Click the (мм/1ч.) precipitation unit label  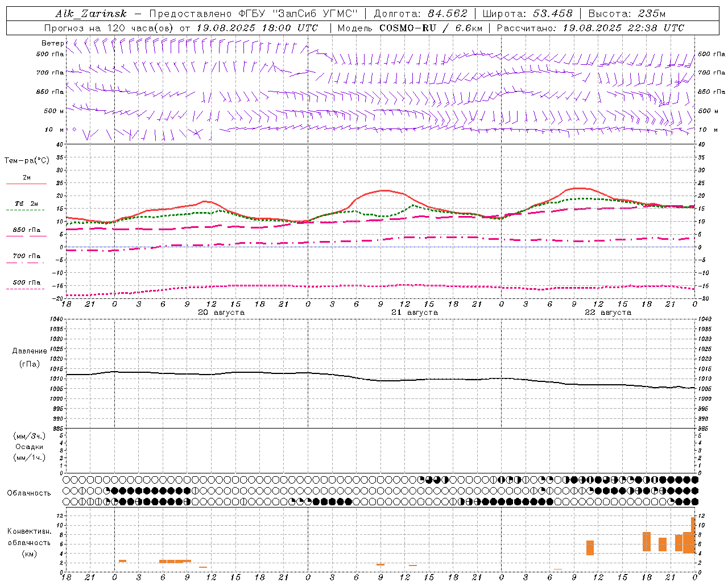pos(30,458)
